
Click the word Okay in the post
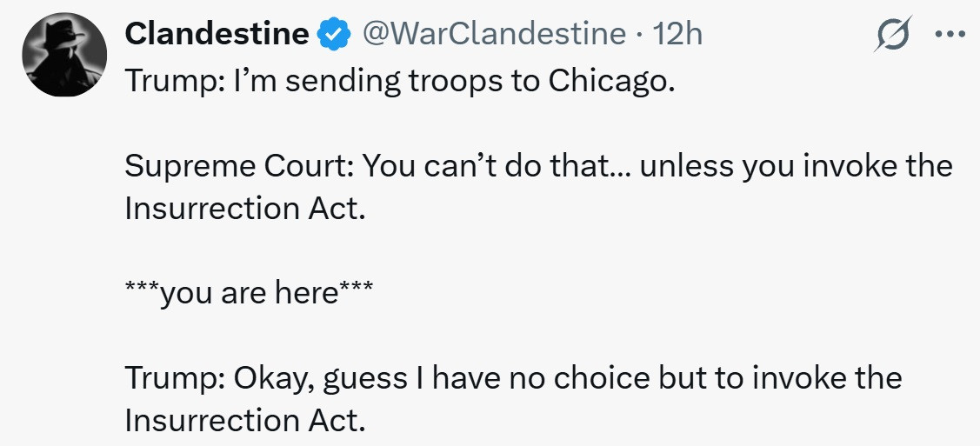click(264, 378)
